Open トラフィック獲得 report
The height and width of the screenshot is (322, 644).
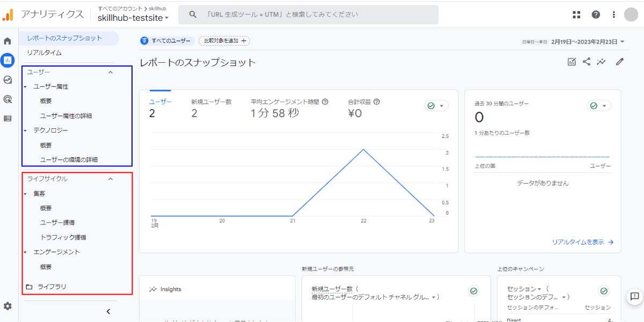[x=63, y=237]
